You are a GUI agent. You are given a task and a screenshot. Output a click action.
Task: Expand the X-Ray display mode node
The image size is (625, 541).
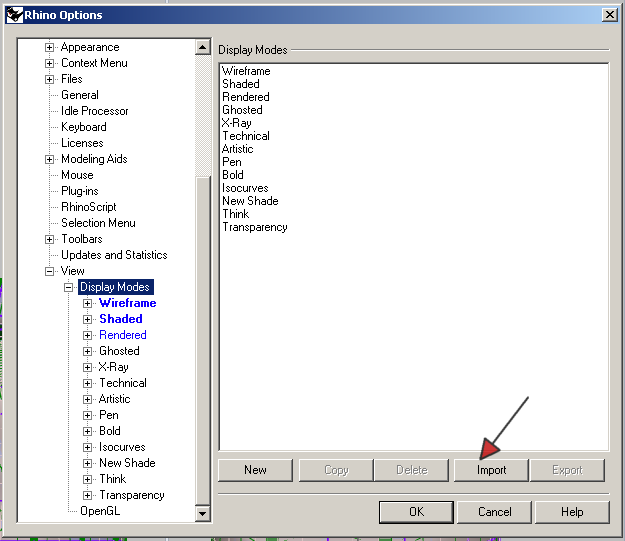(x=87, y=367)
